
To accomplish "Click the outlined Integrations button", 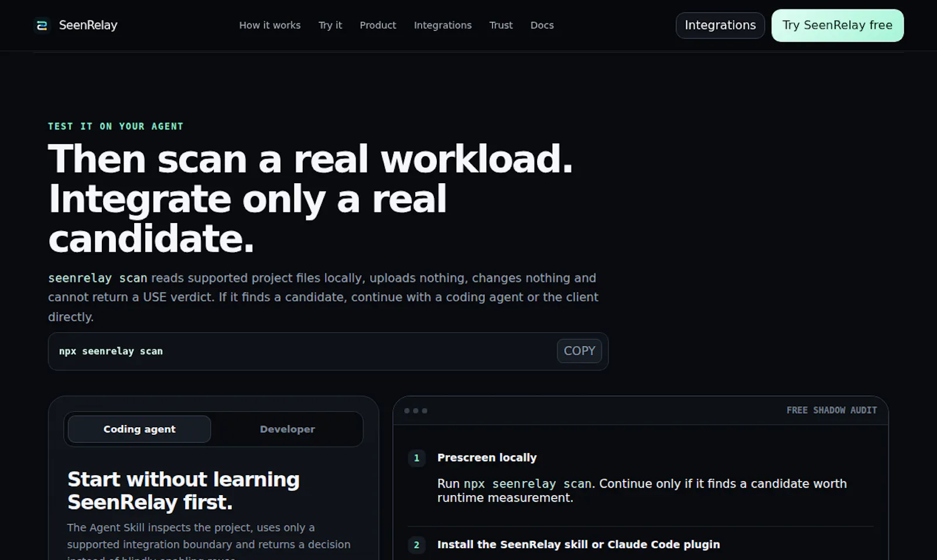I will [x=720, y=25].
